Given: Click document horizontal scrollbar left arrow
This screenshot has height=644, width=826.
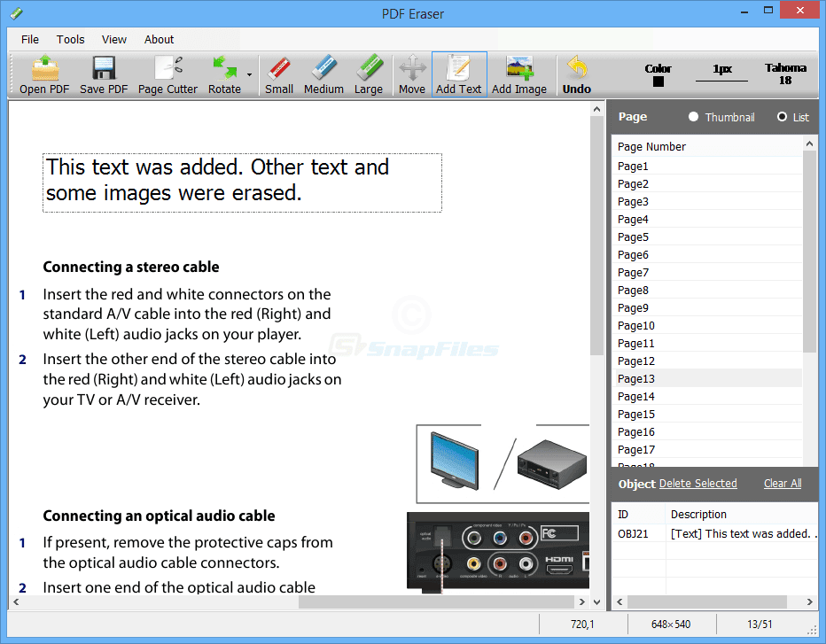Looking at the screenshot, I should tap(16, 601).
